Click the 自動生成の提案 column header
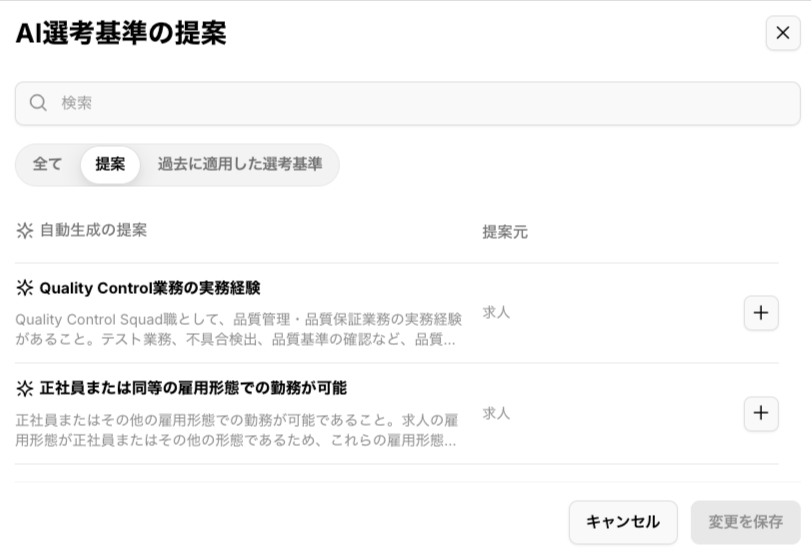811x555 pixels. [93, 230]
